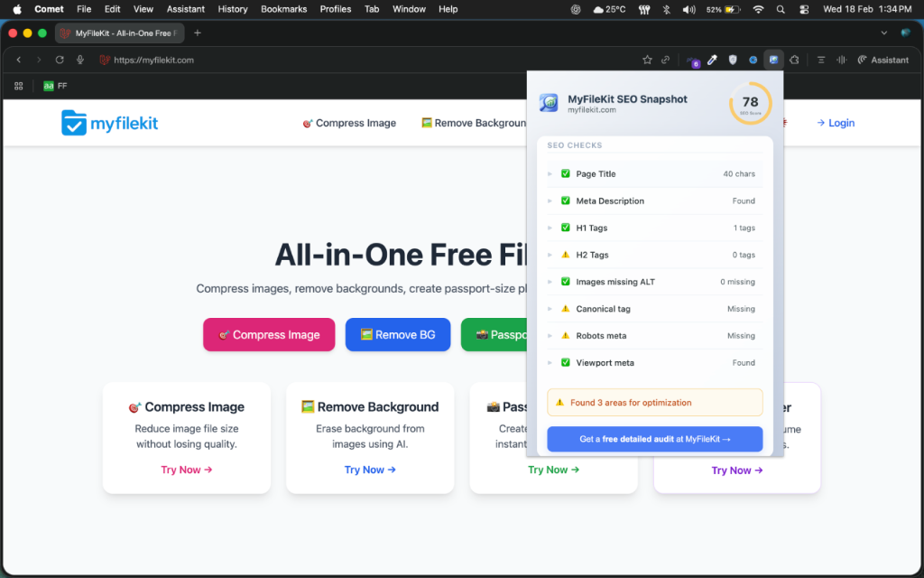
Task: Expand the H1 Tags check row
Action: (x=655, y=228)
